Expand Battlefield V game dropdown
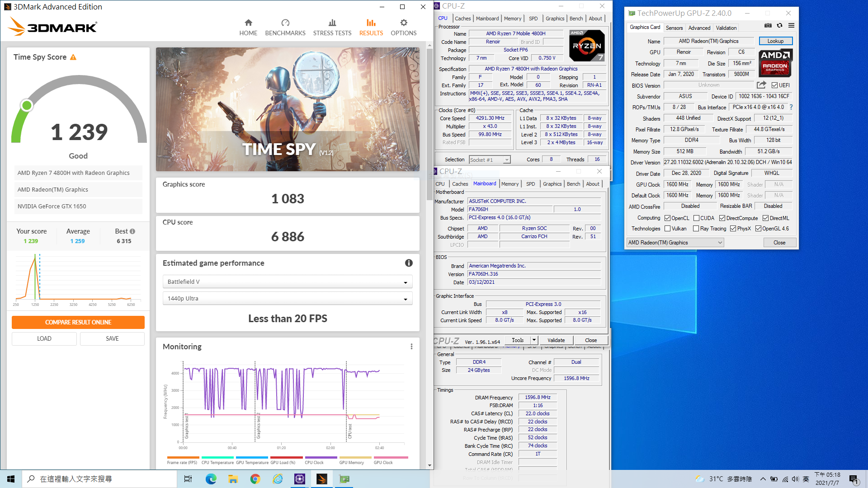Viewport: 868px width, 488px height. pos(288,282)
